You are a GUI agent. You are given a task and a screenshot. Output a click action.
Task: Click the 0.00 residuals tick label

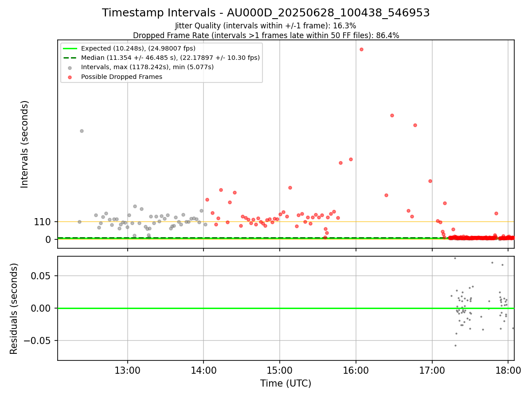pos(42,308)
